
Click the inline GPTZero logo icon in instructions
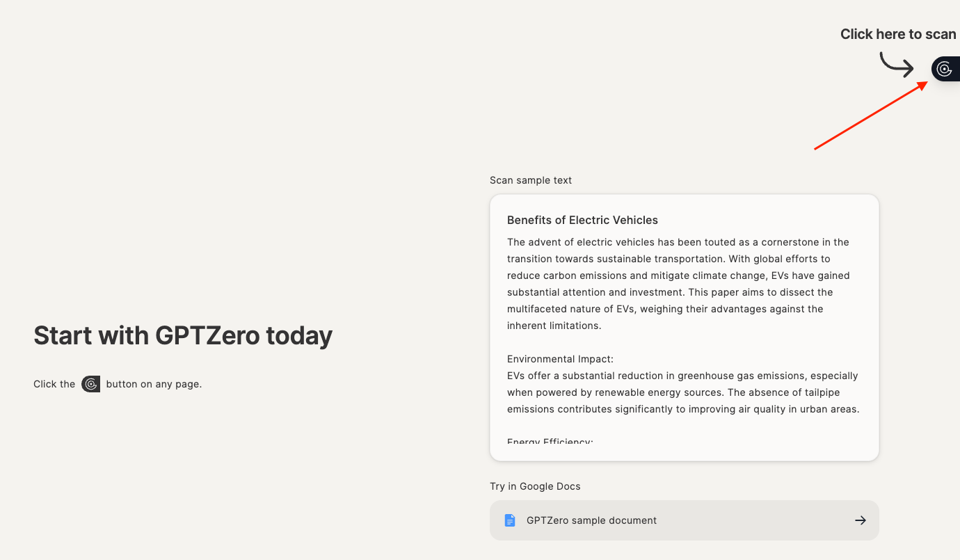90,384
